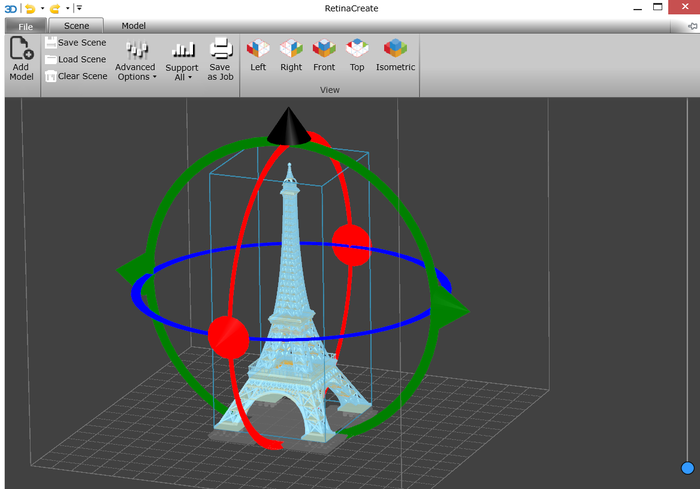The height and width of the screenshot is (489, 700).
Task: Click the black cone gizmo handle
Action: tap(288, 126)
